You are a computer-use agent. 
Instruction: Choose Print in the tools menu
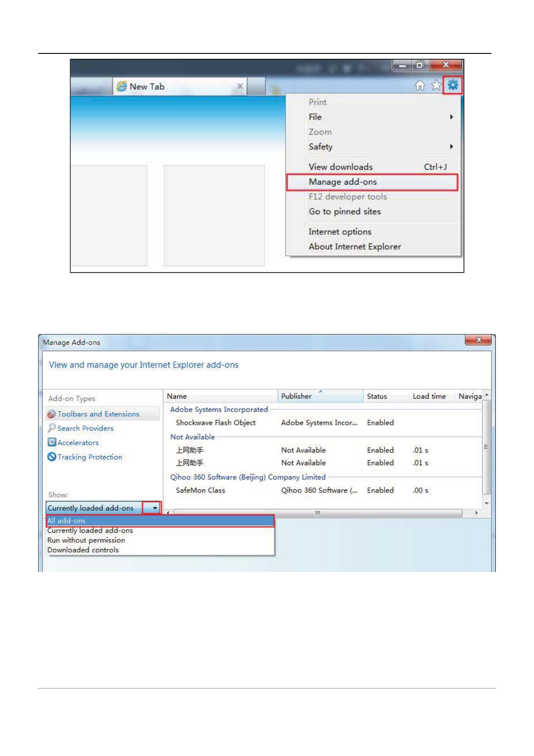[318, 102]
